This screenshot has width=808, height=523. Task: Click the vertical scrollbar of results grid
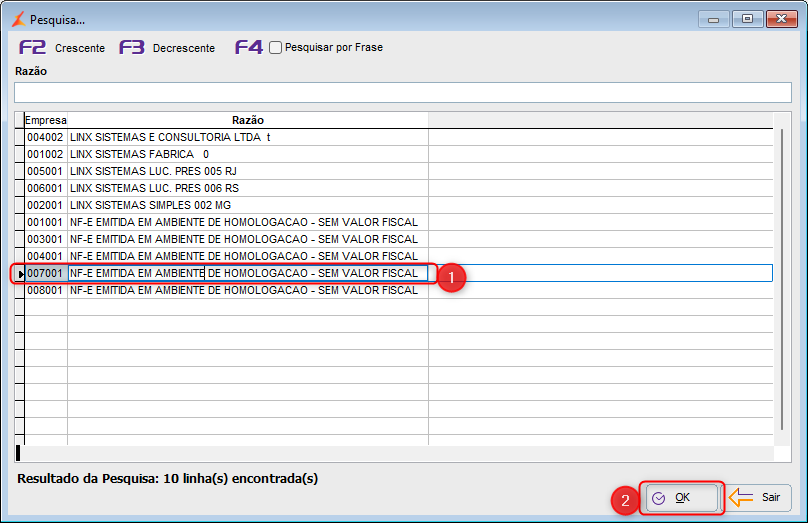coord(782,279)
